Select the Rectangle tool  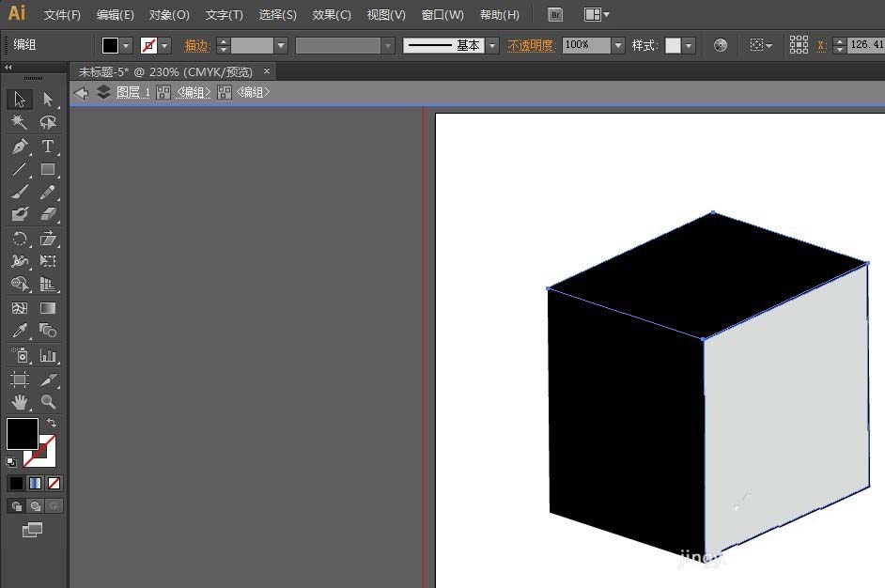point(48,170)
